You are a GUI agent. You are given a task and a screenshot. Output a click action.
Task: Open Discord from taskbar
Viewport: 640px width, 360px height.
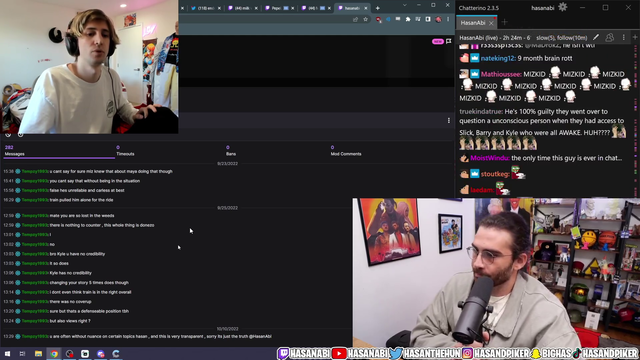(100, 354)
